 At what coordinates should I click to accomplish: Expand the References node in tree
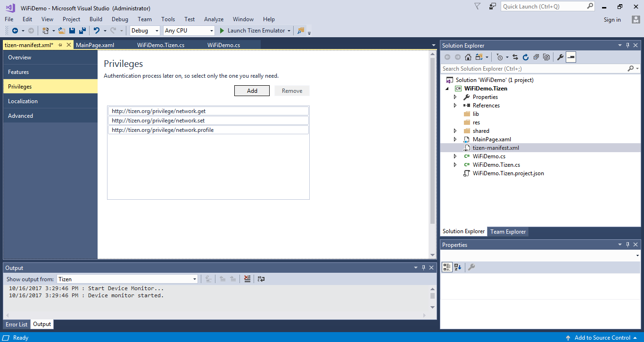pos(455,106)
